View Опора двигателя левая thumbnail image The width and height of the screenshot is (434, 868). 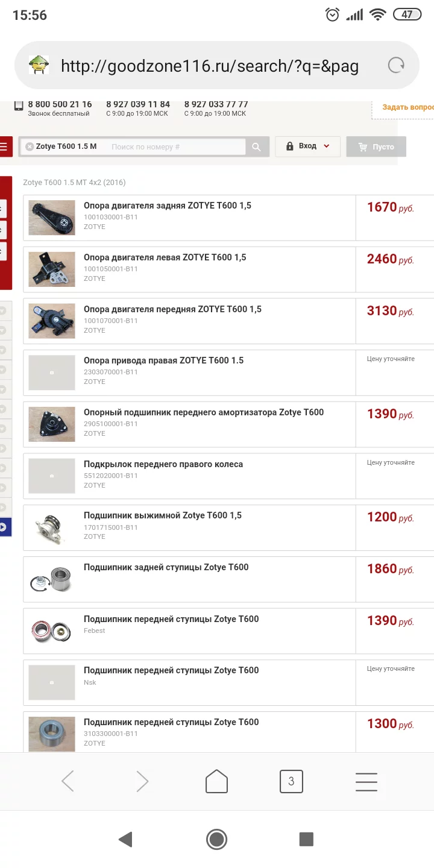pos(52,269)
